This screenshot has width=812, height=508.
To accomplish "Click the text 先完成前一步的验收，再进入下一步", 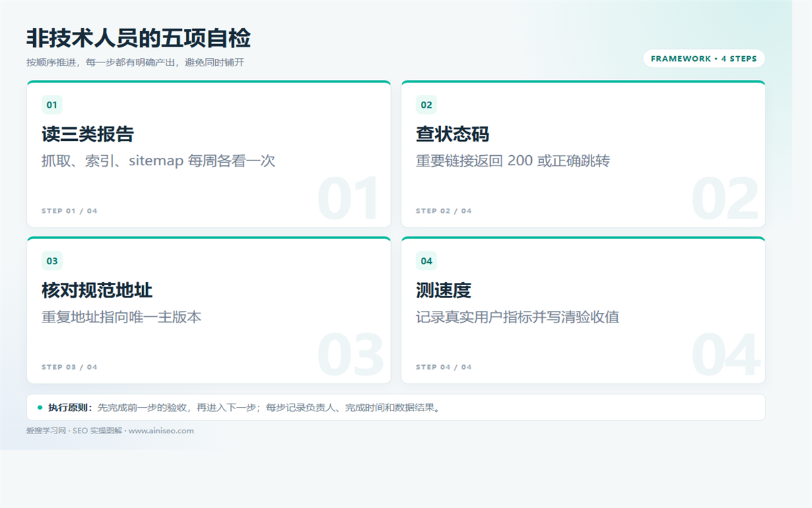I will click(177, 408).
